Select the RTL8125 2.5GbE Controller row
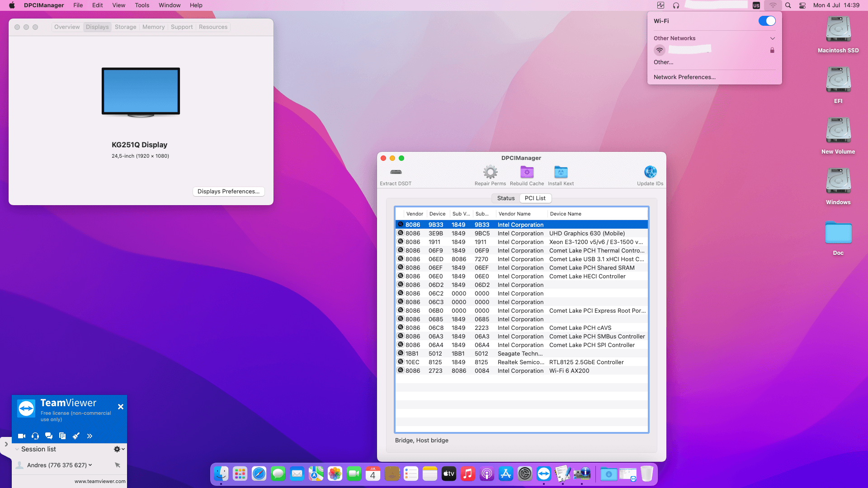 [x=522, y=362]
